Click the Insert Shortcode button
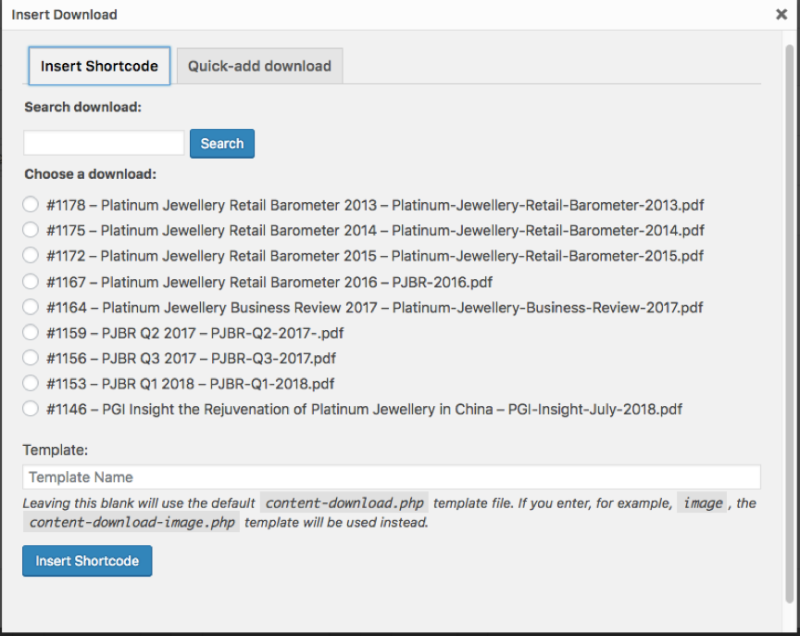800x636 pixels. tap(87, 561)
